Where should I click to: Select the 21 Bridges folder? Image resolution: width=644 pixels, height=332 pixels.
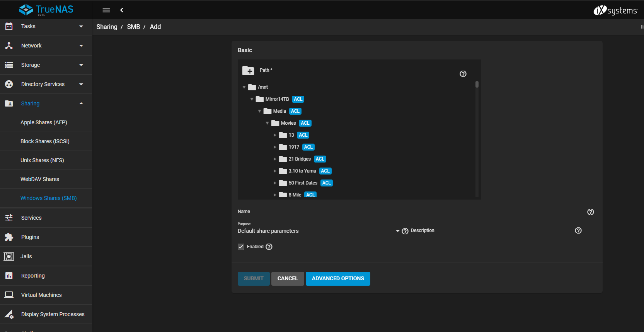click(x=300, y=159)
